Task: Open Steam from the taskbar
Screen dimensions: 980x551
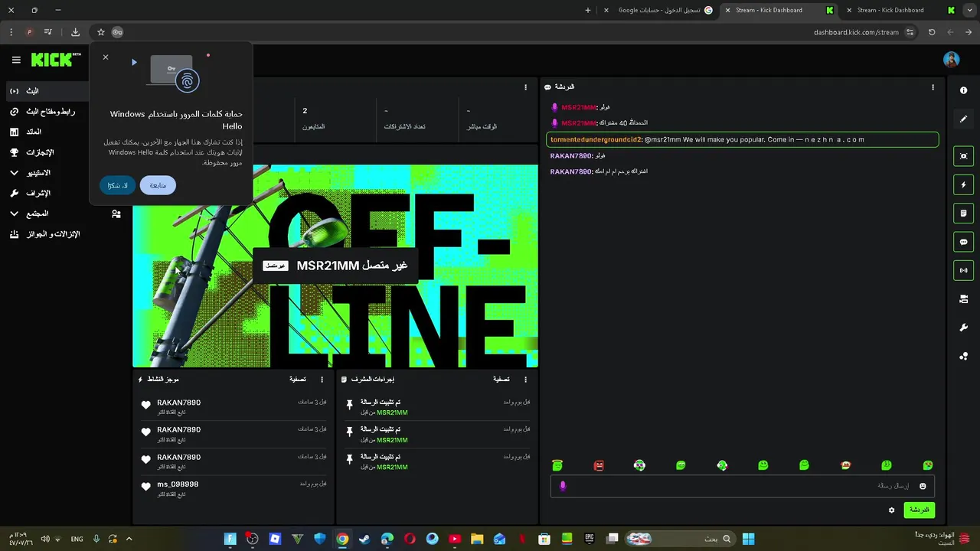Action: (x=364, y=539)
